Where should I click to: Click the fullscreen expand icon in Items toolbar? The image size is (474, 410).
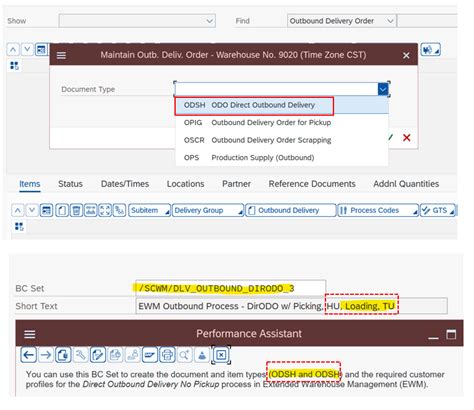point(105,210)
